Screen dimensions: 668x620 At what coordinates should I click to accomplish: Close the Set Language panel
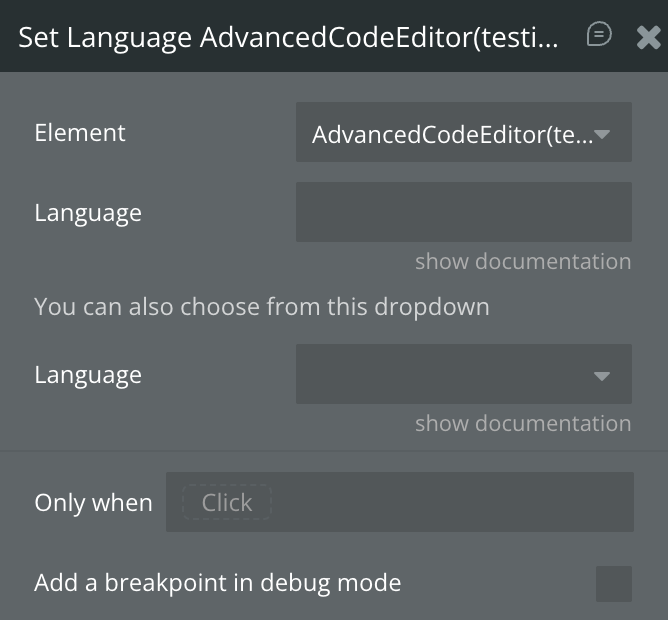click(x=648, y=37)
